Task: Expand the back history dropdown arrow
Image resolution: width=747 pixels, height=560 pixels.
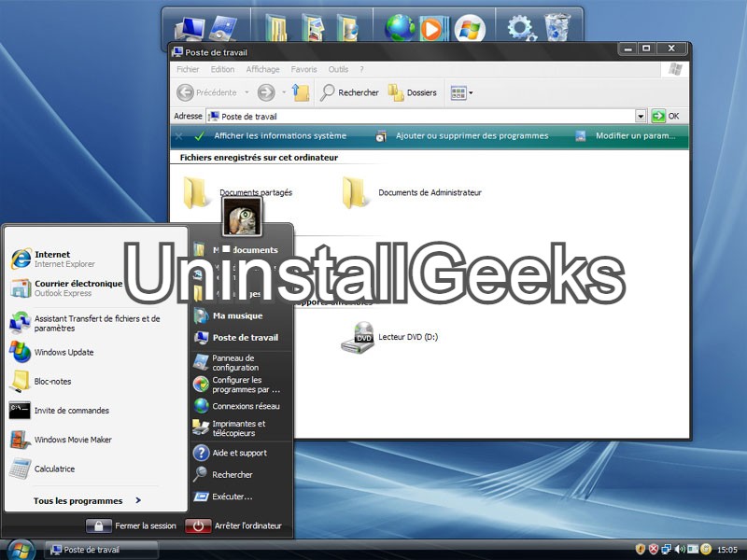Action: pos(247,92)
